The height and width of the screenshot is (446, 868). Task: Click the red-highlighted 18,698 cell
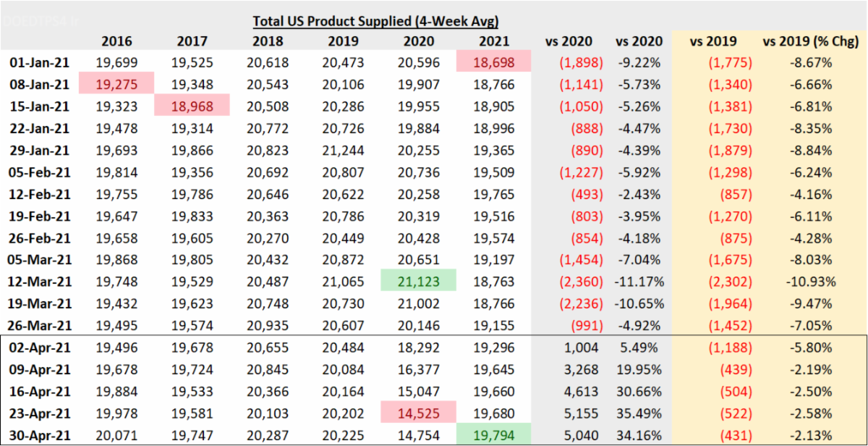pos(494,63)
